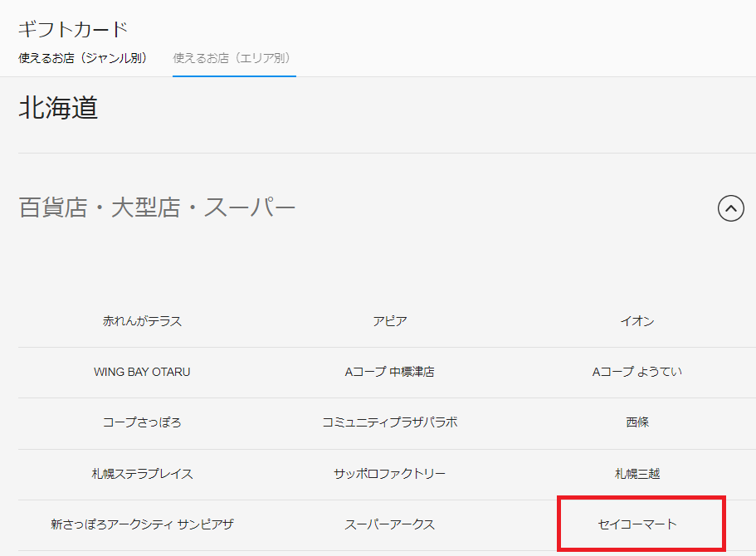Collapse the 百貨店・大型店・スーパー section chevron

pos(730,208)
